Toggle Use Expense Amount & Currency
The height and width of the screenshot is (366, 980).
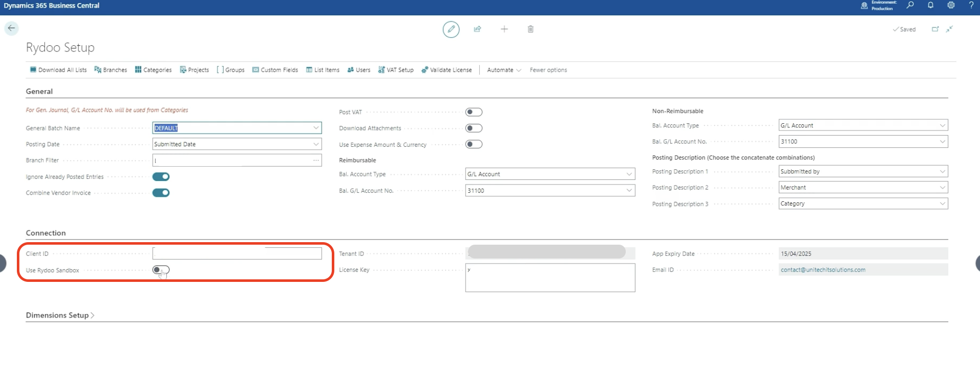[474, 144]
